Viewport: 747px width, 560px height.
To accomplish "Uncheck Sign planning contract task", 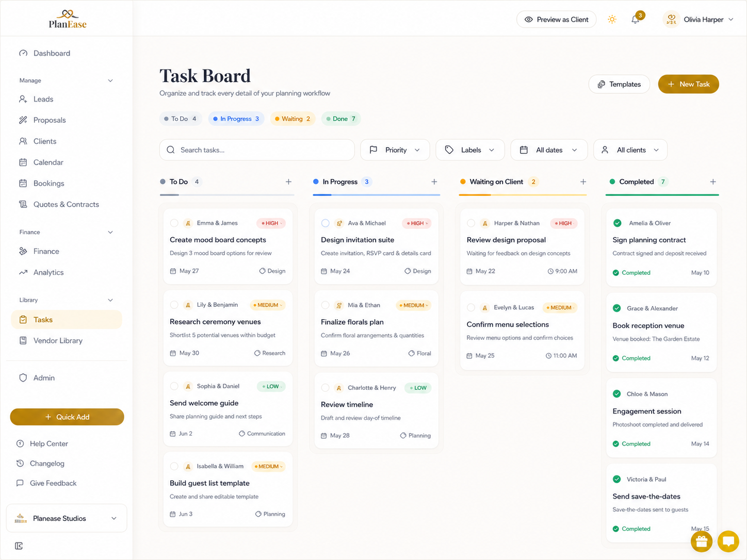I will pyautogui.click(x=618, y=223).
